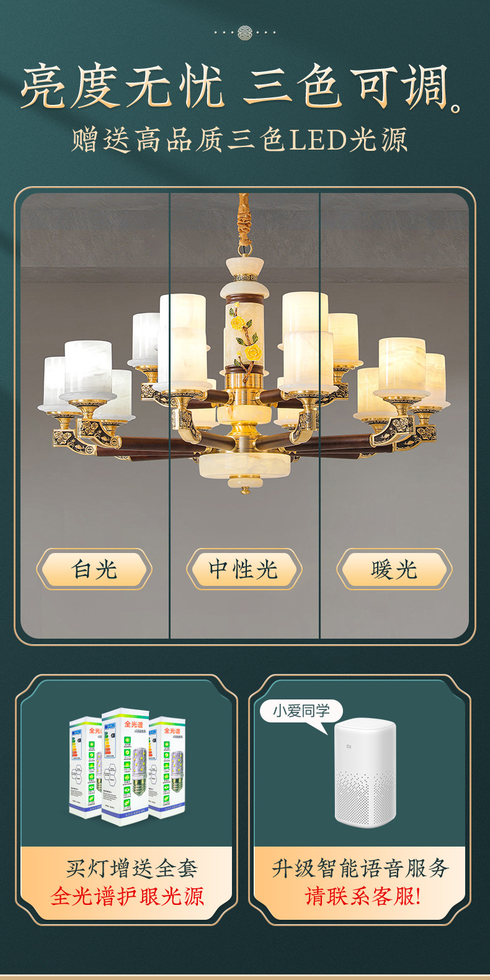The image size is (490, 980).
Task: Click the rightmost warm lamp shade
Action: point(437,380)
